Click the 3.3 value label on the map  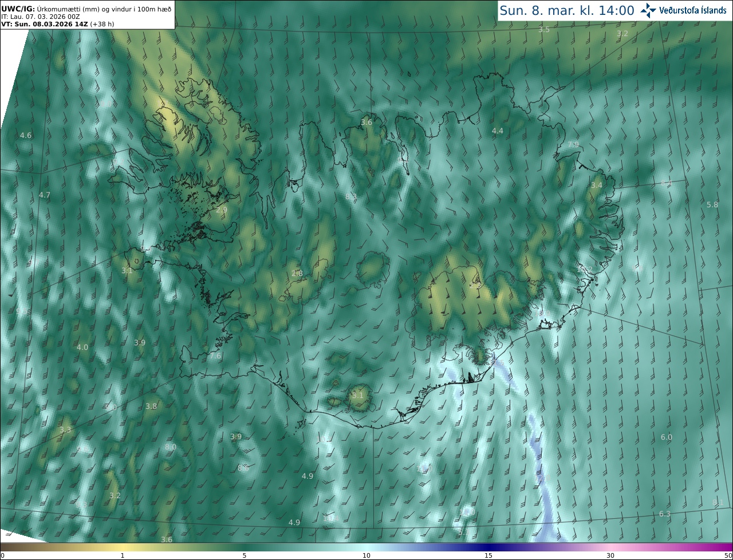pyautogui.click(x=66, y=430)
